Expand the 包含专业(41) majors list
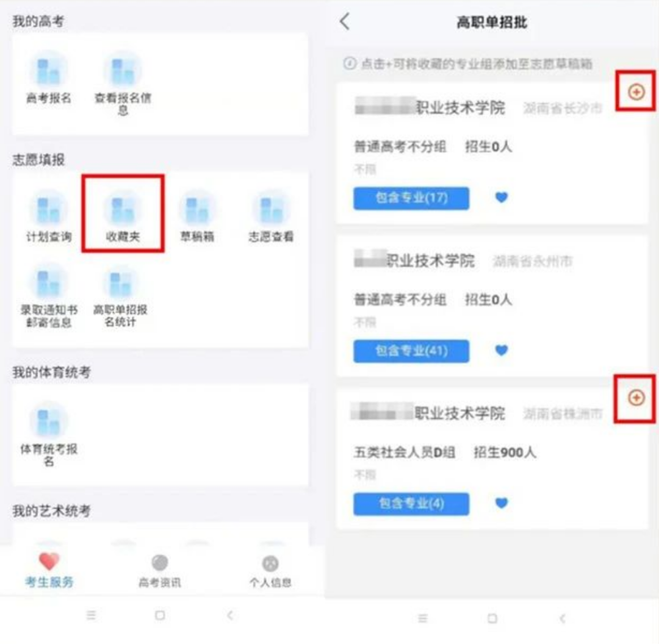Viewport: 659px width, 644px height. [x=411, y=351]
